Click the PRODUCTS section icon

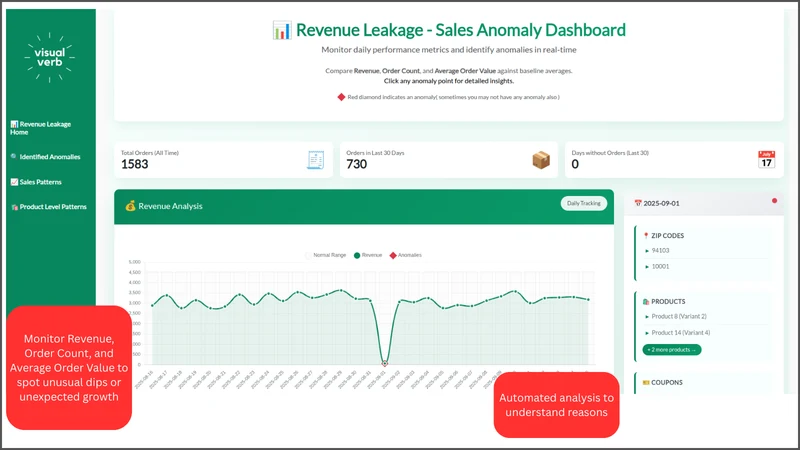tap(646, 302)
